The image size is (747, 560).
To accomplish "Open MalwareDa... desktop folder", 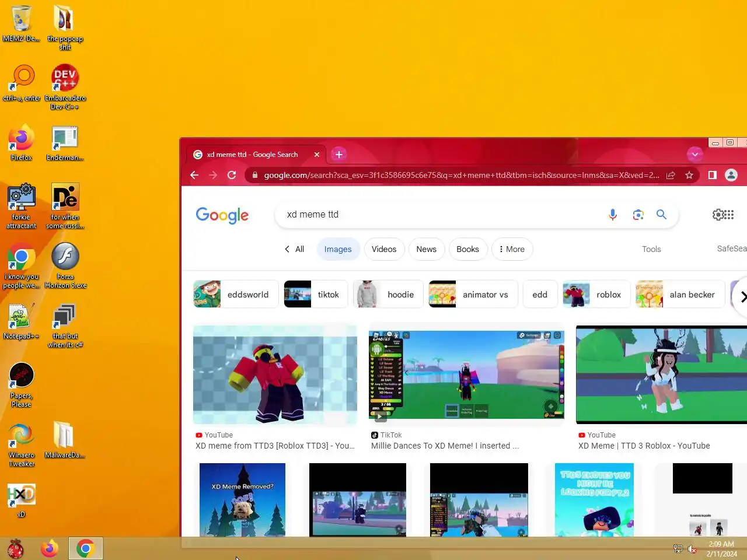I will tap(65, 440).
